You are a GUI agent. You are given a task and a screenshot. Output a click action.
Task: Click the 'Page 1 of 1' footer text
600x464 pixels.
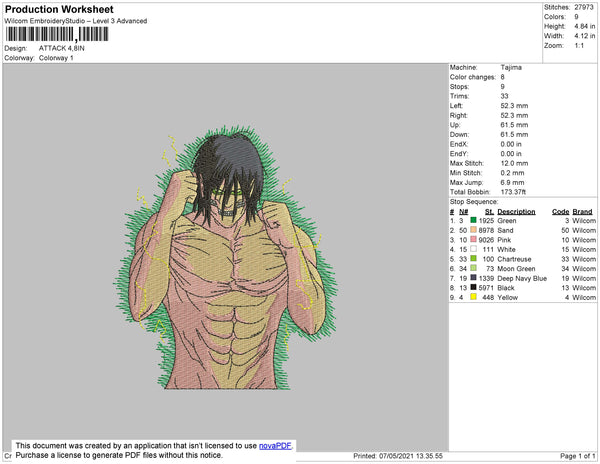pyautogui.click(x=577, y=456)
